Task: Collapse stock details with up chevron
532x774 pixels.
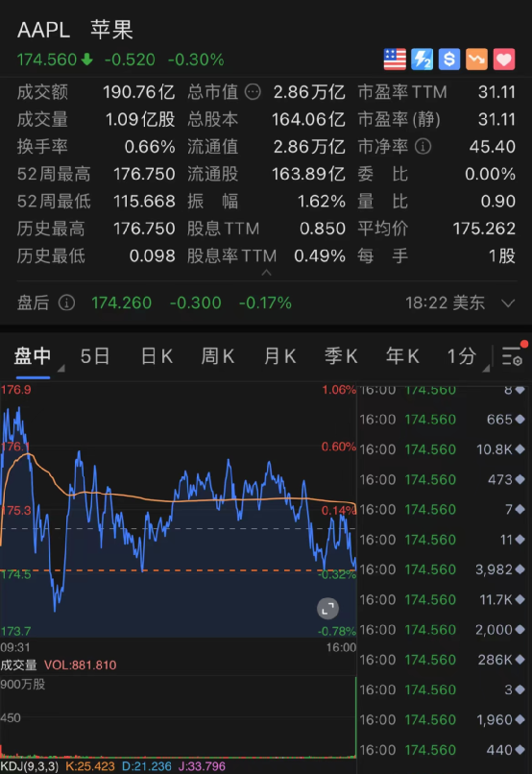Action: [267, 272]
